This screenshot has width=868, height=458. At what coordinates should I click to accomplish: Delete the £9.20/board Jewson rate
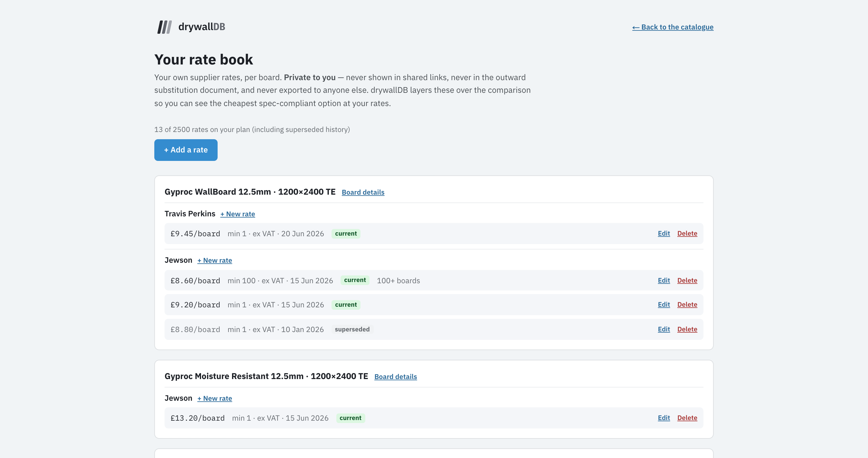point(687,304)
